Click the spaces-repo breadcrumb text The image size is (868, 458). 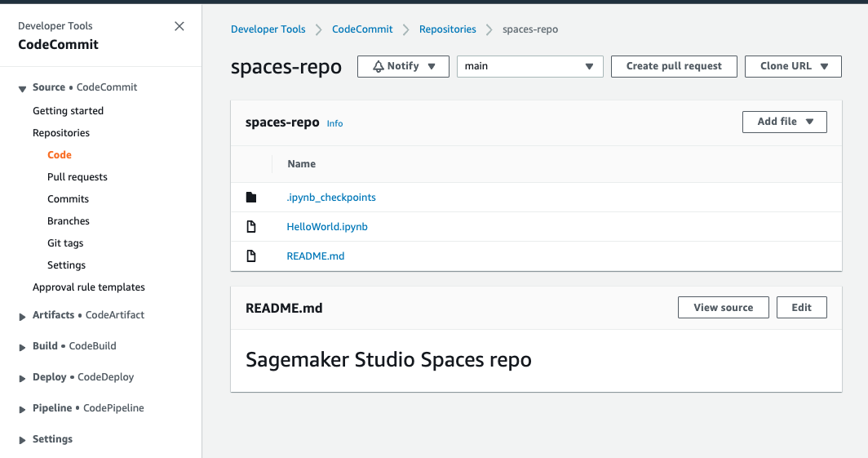pyautogui.click(x=530, y=29)
